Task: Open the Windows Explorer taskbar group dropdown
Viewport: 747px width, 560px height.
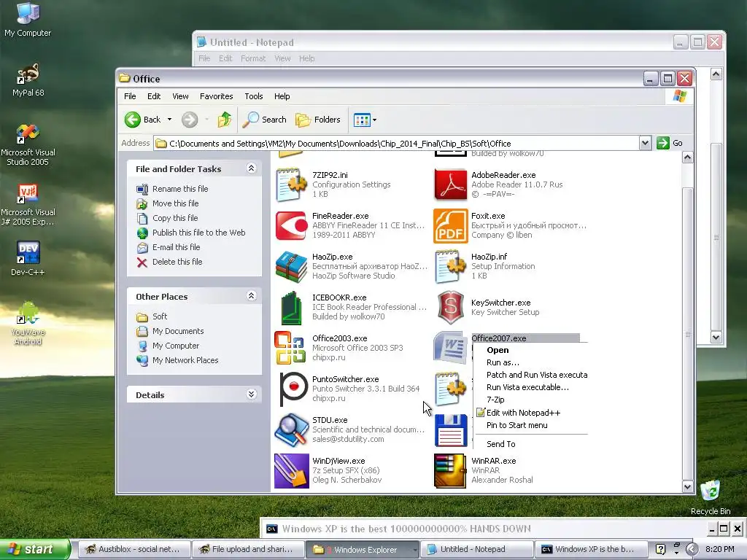Action: point(414,550)
